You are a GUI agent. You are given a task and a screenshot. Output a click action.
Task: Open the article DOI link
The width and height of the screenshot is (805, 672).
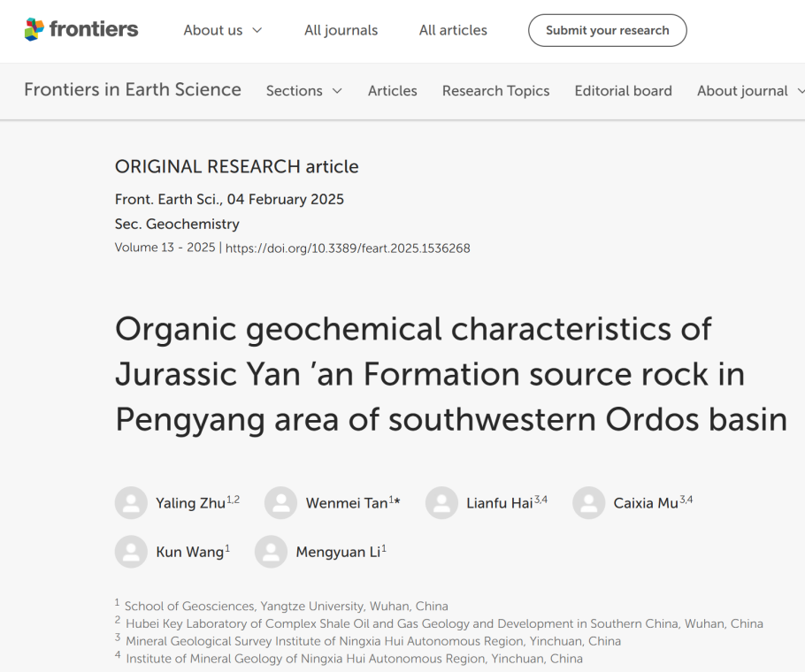pos(348,248)
